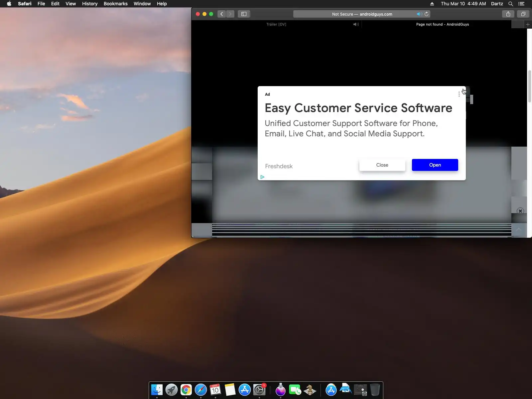Open the File menu
This screenshot has height=399, width=532.
[x=41, y=4]
